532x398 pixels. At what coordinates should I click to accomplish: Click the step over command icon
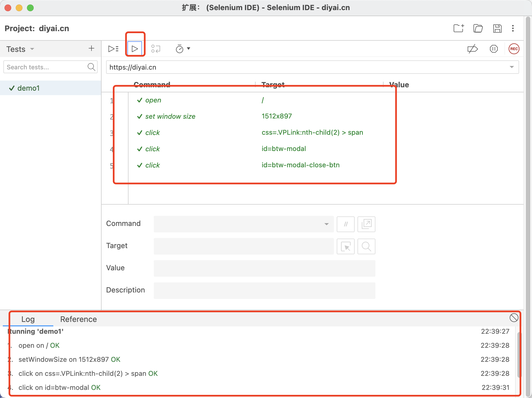click(155, 49)
